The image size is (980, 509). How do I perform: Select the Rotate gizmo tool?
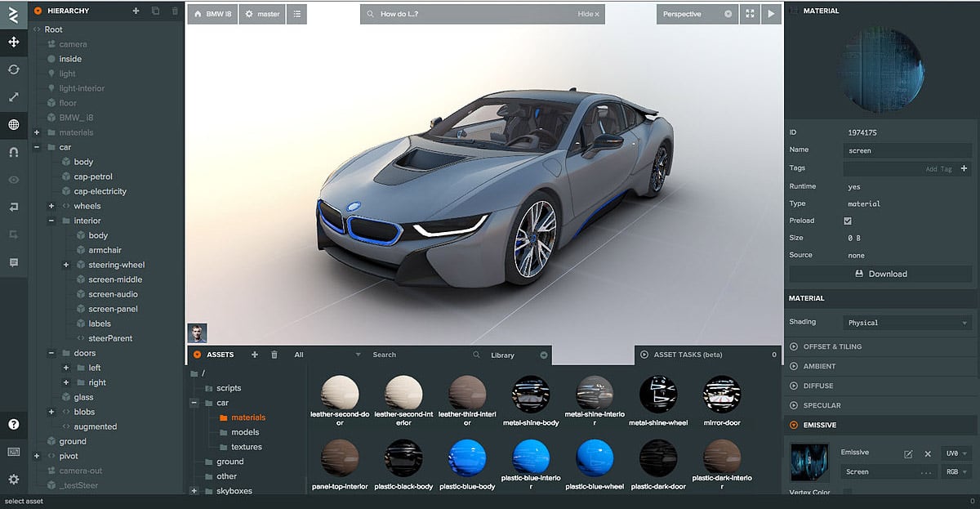coord(13,69)
